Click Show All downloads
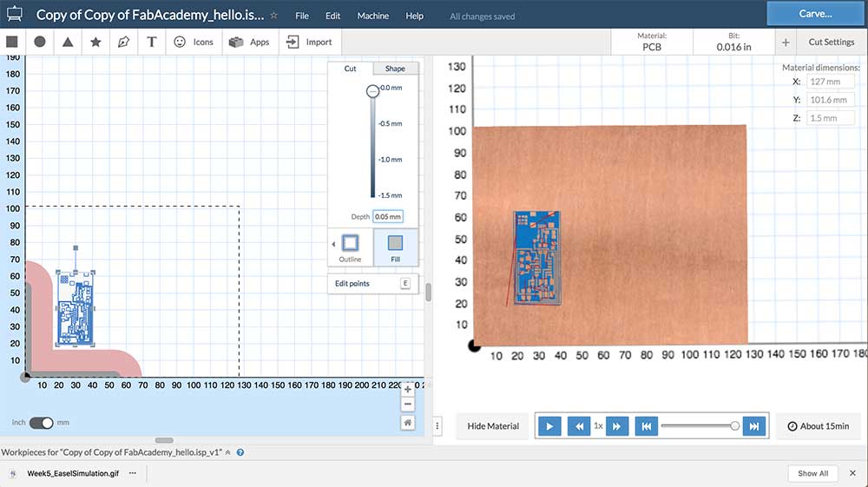 (812, 473)
